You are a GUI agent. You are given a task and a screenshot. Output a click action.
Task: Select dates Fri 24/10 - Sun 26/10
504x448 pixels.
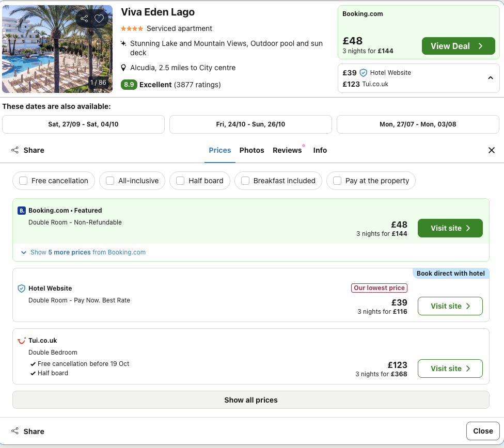pos(250,124)
